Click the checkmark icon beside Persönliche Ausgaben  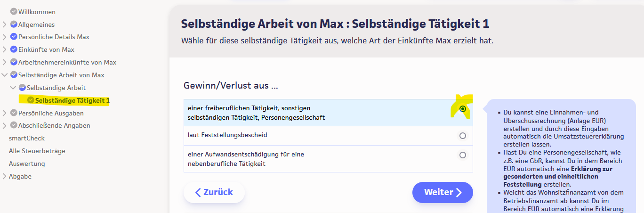tap(14, 113)
